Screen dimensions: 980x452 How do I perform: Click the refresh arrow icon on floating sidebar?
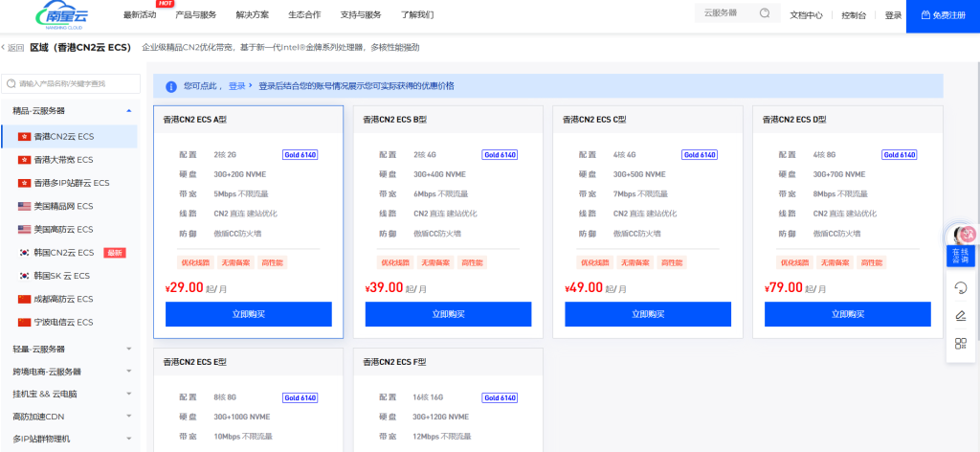click(x=960, y=287)
